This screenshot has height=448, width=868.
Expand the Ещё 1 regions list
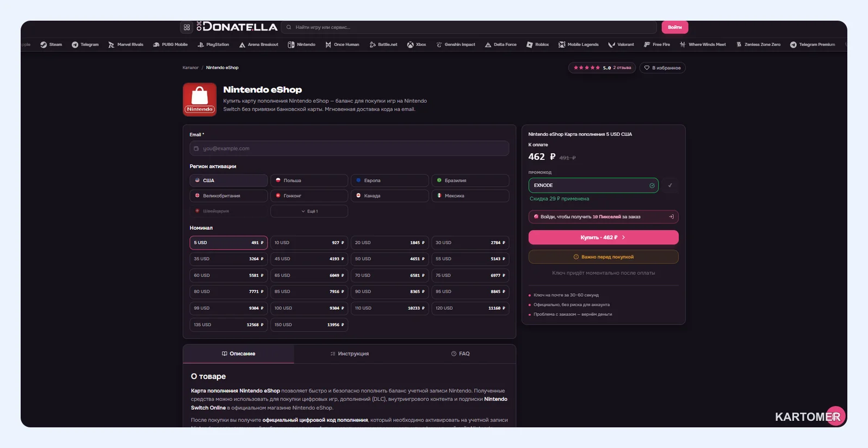point(309,211)
